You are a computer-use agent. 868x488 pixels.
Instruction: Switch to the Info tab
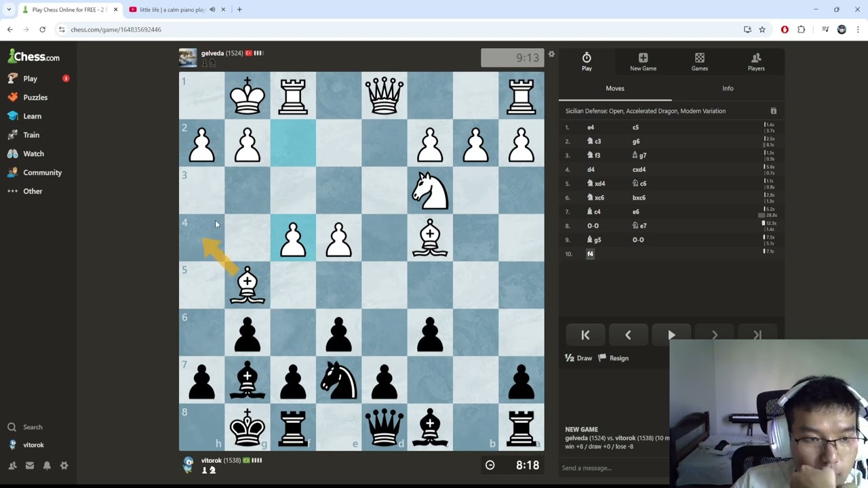tap(728, 88)
